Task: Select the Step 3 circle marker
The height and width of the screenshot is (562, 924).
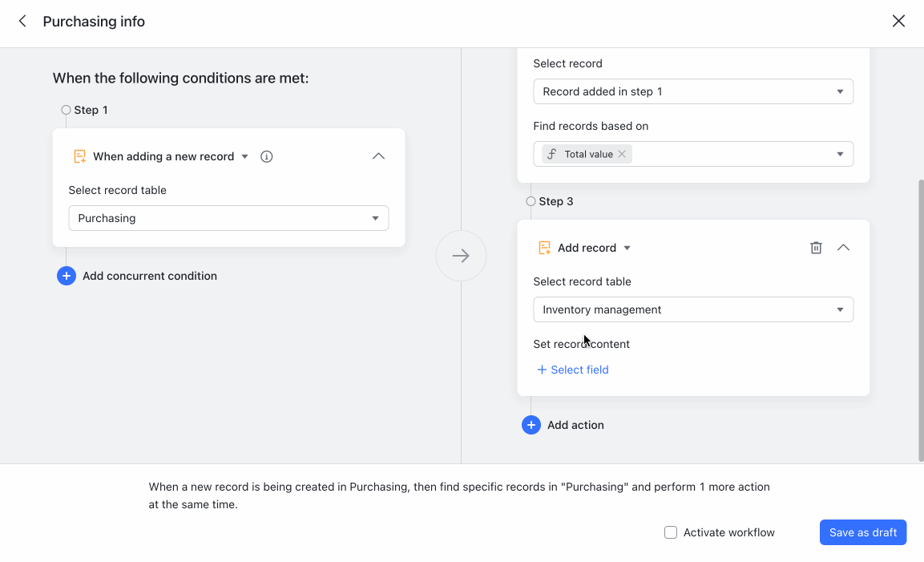Action: coord(531,201)
